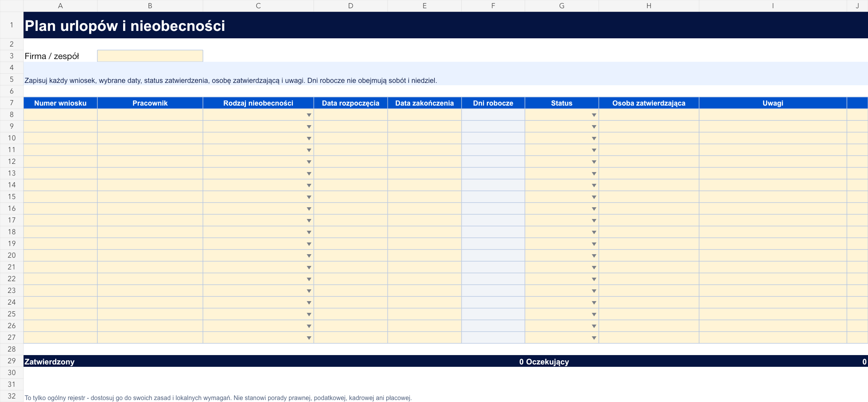Select column I by its header
Image resolution: width=868 pixels, height=402 pixels.
click(773, 6)
